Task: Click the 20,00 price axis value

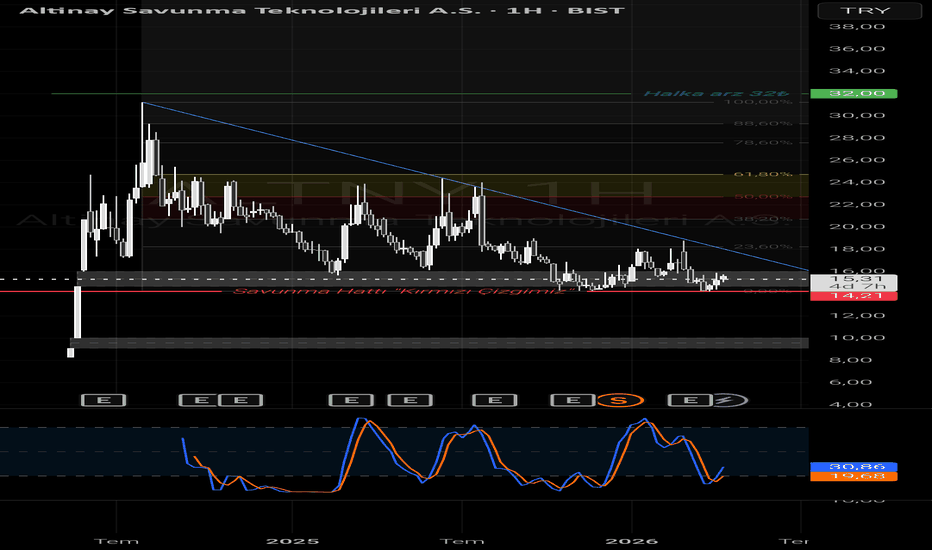Action: (857, 227)
